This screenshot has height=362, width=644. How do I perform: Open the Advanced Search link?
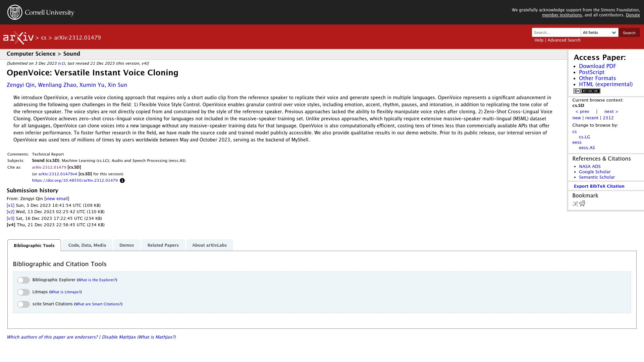point(564,40)
